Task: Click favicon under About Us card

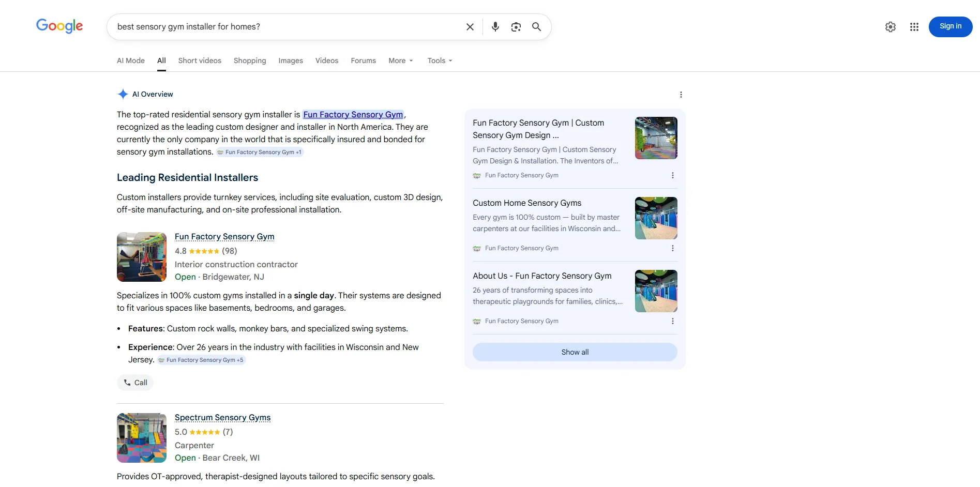Action: [477, 322]
